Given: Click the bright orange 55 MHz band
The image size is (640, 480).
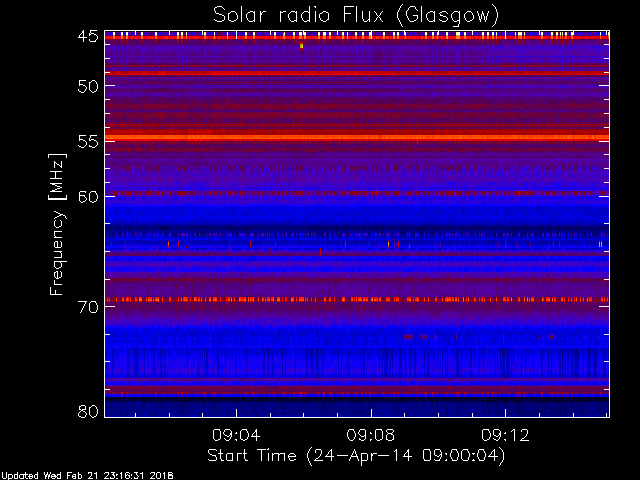Looking at the screenshot, I should pos(357,138).
